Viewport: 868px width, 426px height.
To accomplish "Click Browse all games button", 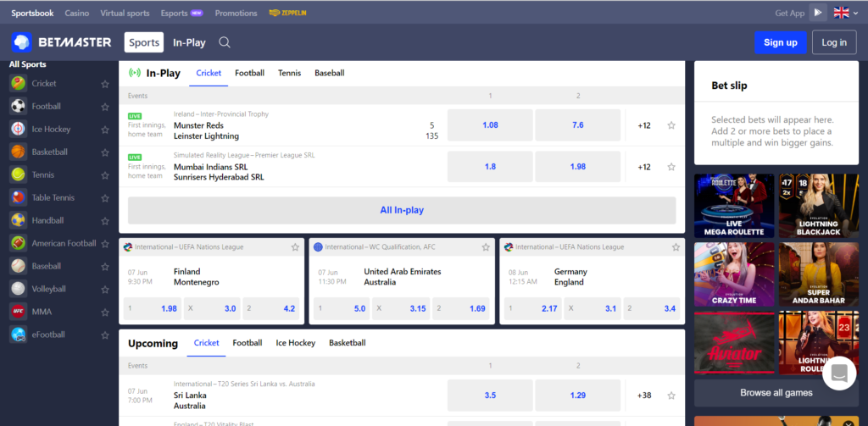I will pos(776,393).
